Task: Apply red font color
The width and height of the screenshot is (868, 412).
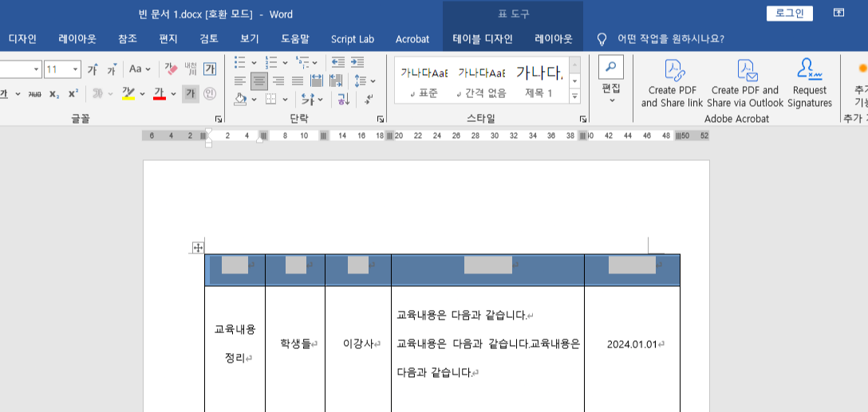Action: (160, 93)
